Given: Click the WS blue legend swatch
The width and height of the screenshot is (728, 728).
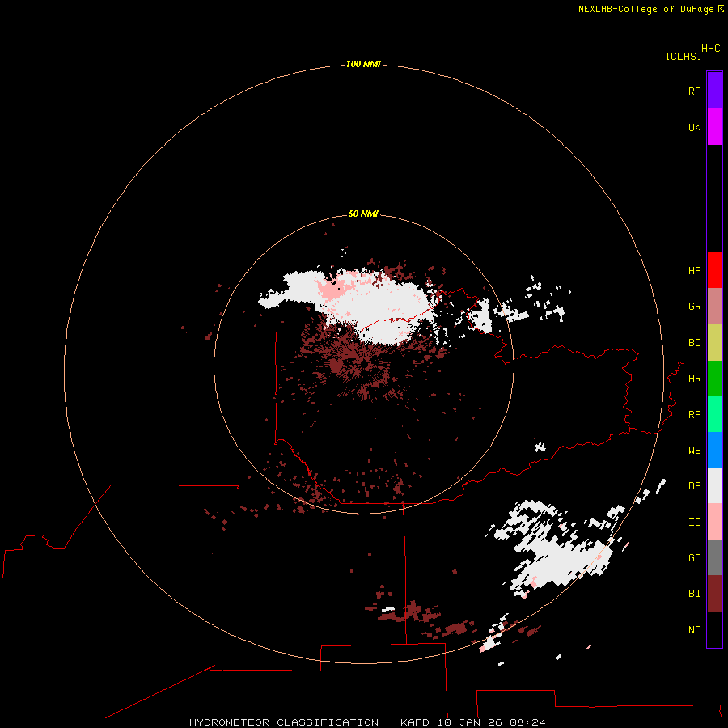Looking at the screenshot, I should tap(714, 450).
